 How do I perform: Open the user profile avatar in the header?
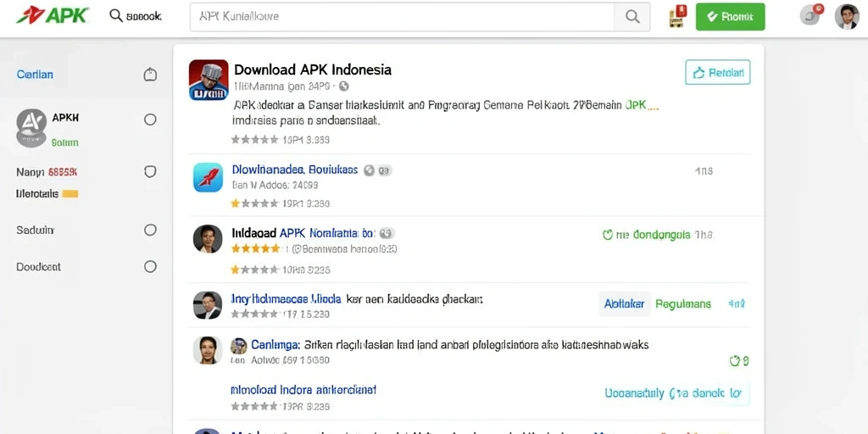point(847,17)
